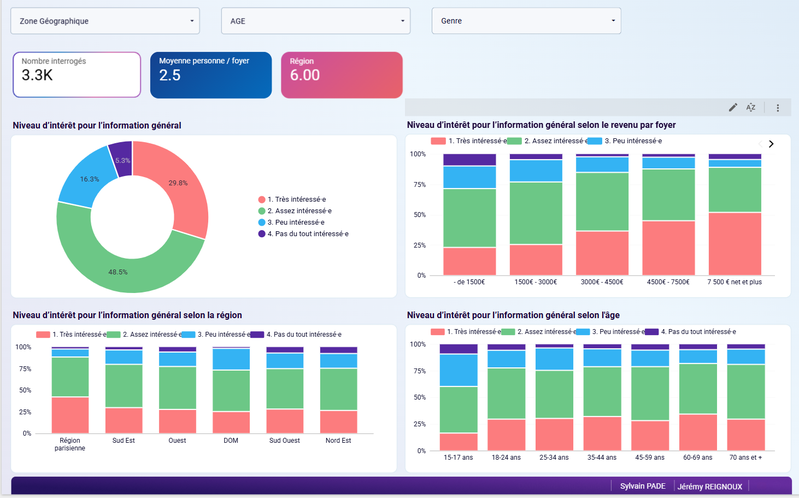Select the Moyenne personne / foyer scorecard
Viewport: 799px width, 498px height.
point(210,75)
